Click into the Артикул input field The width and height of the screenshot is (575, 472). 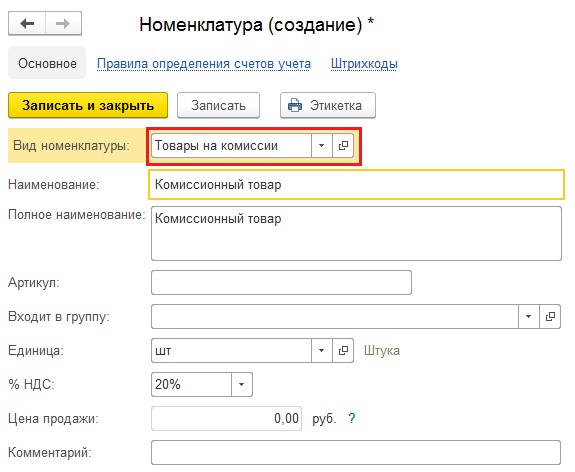click(281, 282)
